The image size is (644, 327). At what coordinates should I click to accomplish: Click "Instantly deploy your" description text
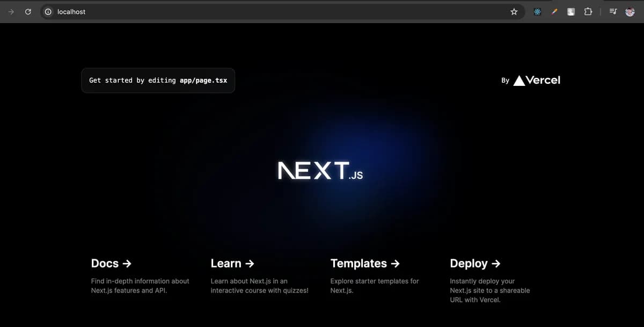[x=482, y=281]
